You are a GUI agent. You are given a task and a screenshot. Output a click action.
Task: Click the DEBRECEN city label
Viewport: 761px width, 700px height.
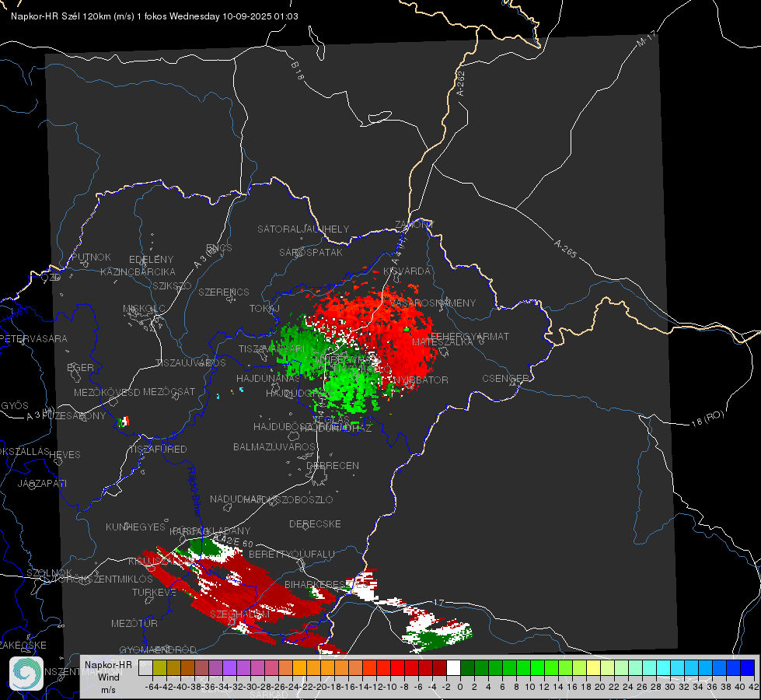pyautogui.click(x=333, y=465)
